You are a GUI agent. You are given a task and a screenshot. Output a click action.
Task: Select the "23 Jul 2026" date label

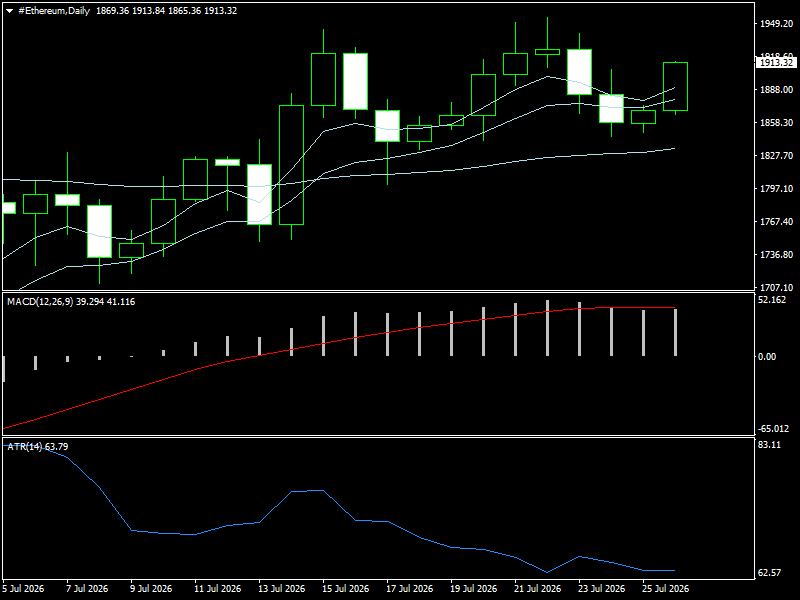click(x=602, y=589)
